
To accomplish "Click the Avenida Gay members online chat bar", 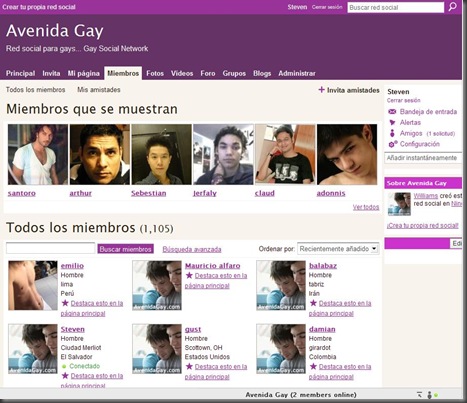I will click(301, 395).
